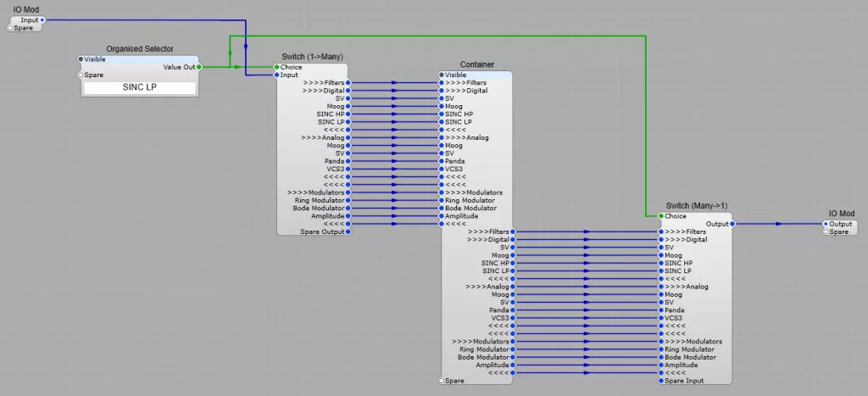Select the Spare pin below the IO Mod Output
Viewport: 868px width, 396px height.
tap(826, 231)
